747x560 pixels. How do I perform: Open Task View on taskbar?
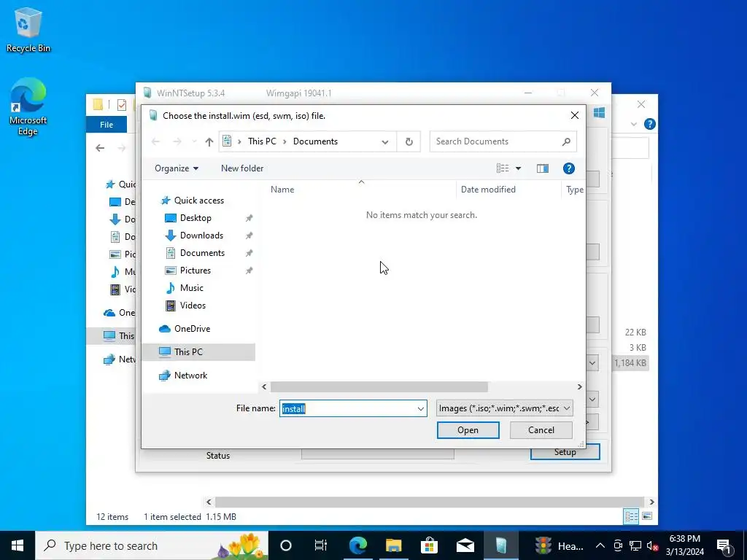(321, 545)
